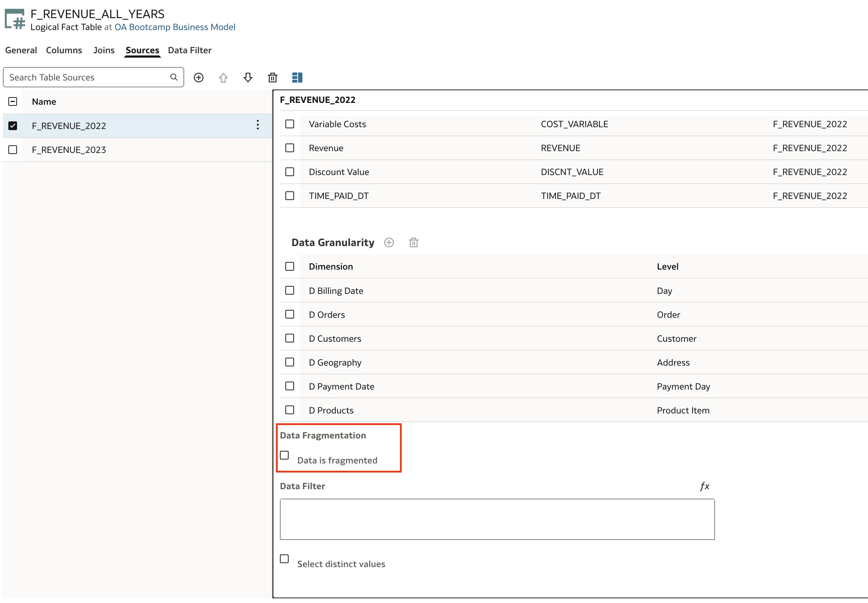The width and height of the screenshot is (868, 603).
Task: Select the F_REVENUE_2023 source name
Action: coord(69,150)
